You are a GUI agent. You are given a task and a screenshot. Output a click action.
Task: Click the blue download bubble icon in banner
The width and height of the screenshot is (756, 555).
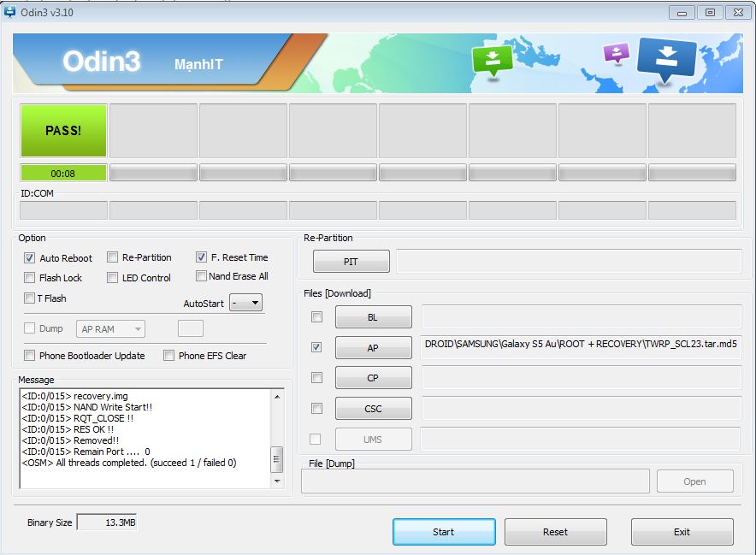(x=666, y=59)
